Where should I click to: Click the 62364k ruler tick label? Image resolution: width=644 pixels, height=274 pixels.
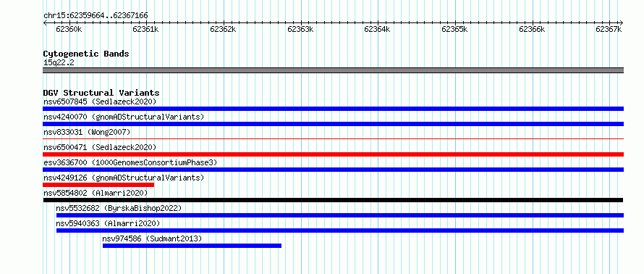pyautogui.click(x=378, y=29)
